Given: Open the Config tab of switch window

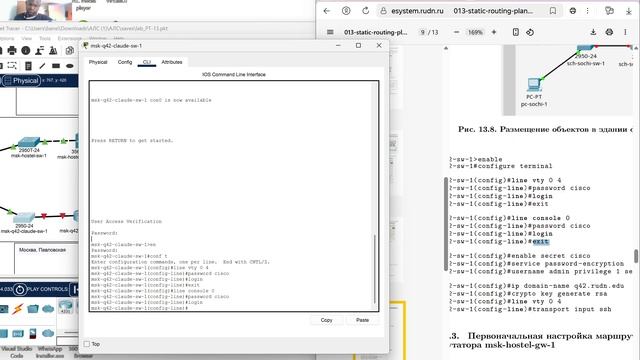Looking at the screenshot, I should click(125, 62).
